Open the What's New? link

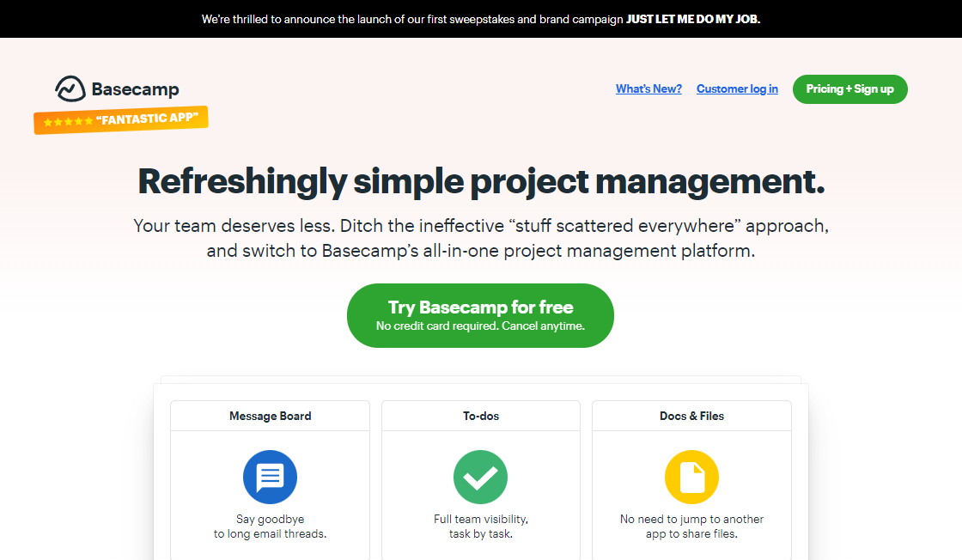648,88
